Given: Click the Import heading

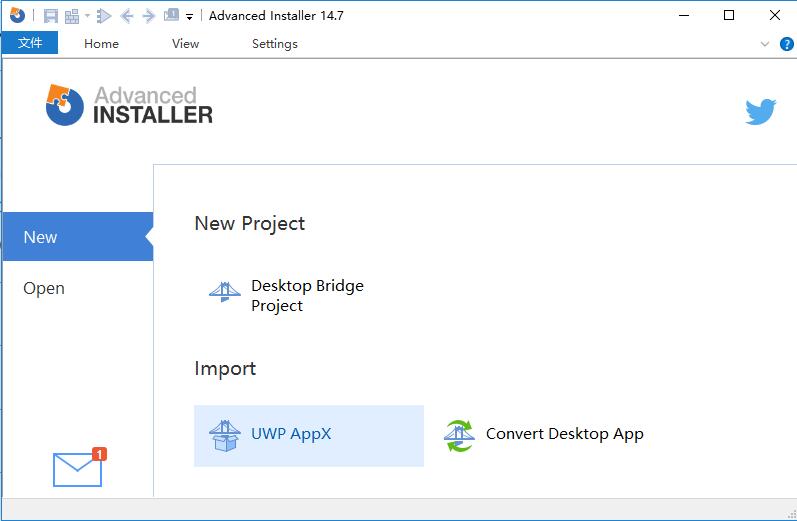Looking at the screenshot, I should (225, 368).
